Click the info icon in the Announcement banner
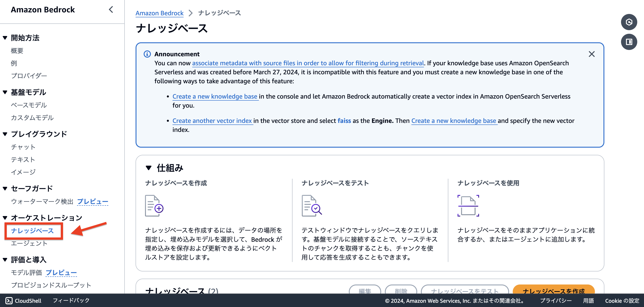 point(147,54)
